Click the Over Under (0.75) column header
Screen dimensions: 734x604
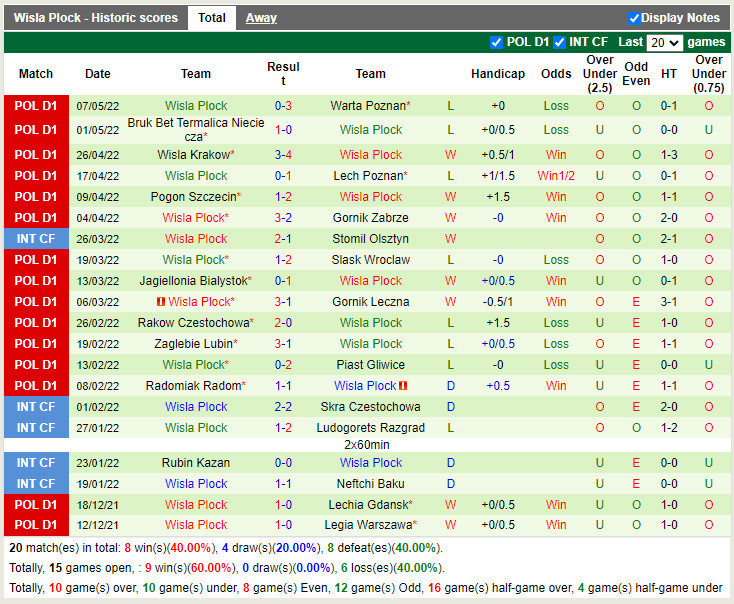tap(709, 74)
